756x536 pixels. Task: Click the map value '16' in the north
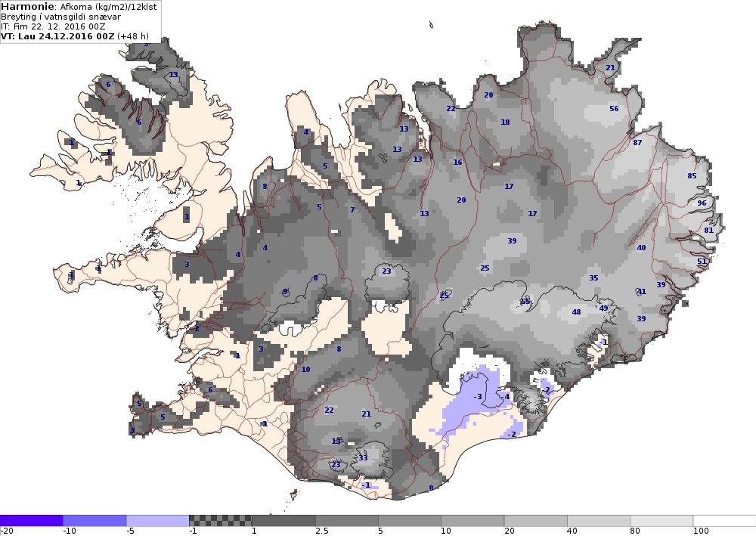pyautogui.click(x=457, y=162)
